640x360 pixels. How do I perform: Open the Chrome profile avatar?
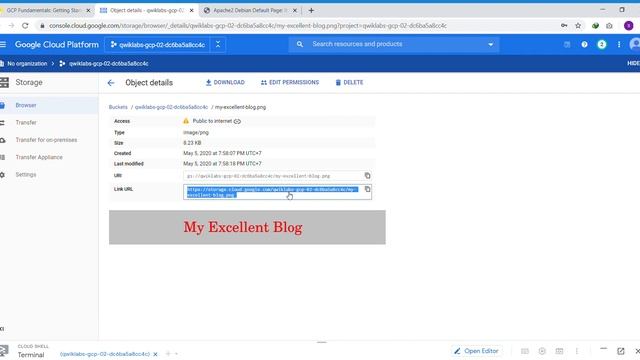[629, 26]
